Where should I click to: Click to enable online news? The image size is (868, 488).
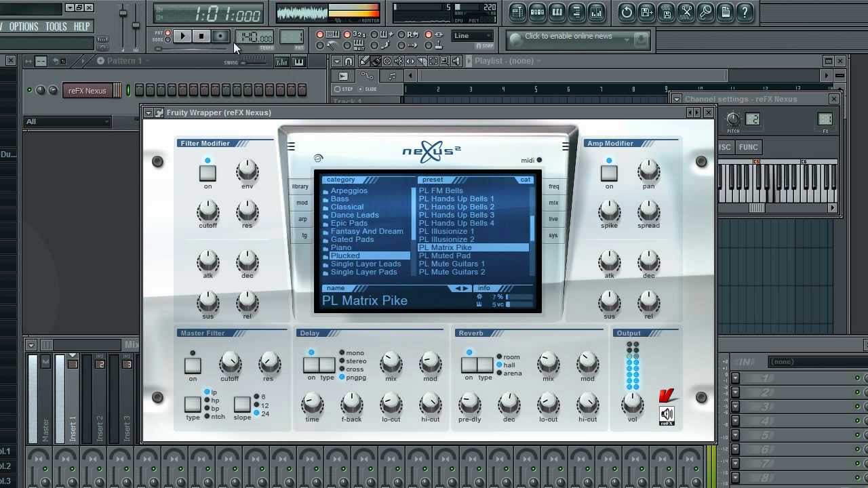click(568, 36)
